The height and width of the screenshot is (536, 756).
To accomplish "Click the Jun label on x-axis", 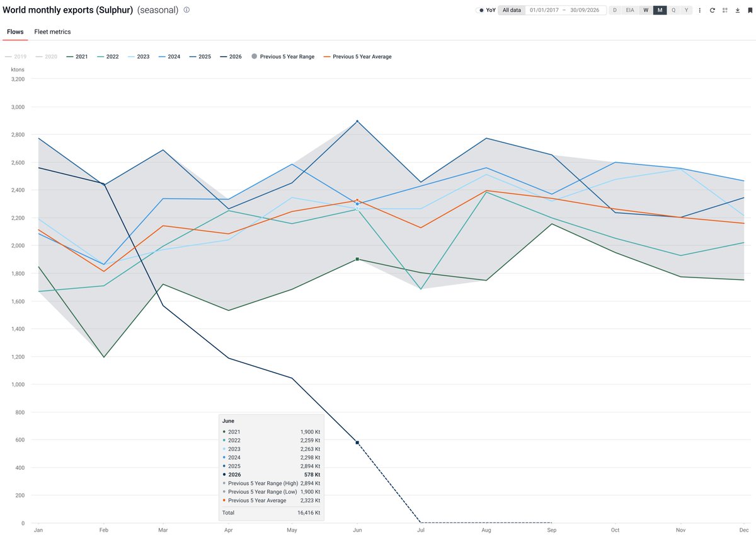I will (x=357, y=530).
